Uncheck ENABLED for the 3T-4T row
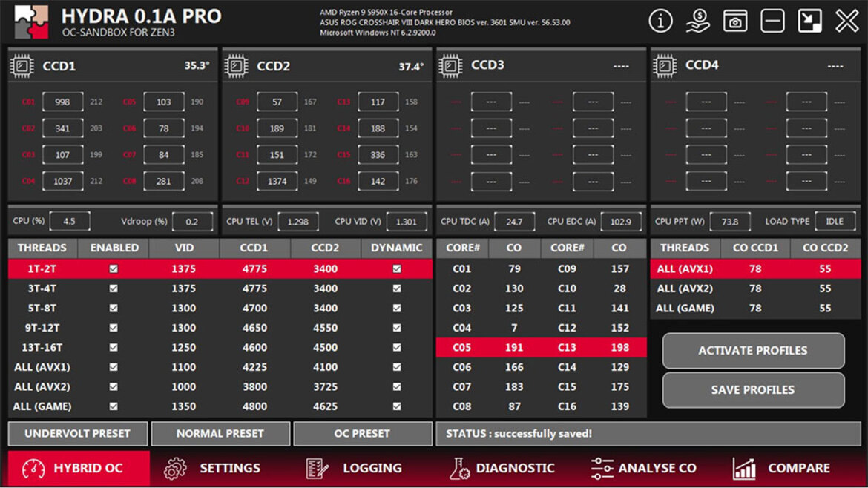This screenshot has height=488, width=868. [x=114, y=288]
